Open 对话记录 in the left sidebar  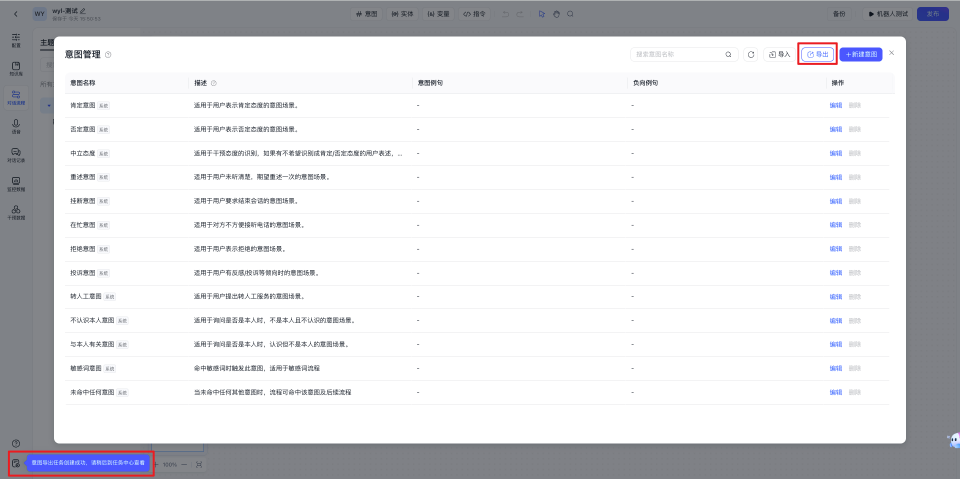click(16, 154)
